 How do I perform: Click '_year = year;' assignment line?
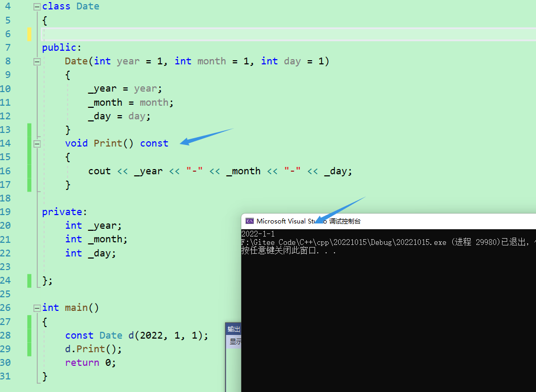pyautogui.click(x=125, y=89)
